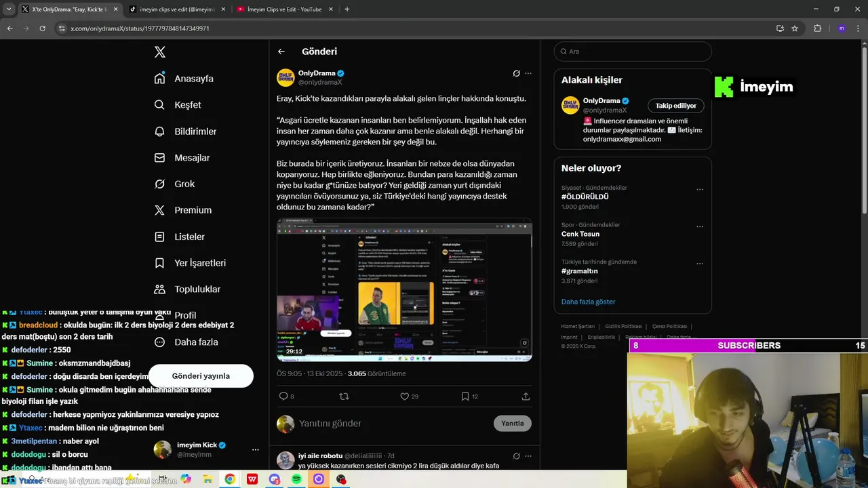
Task: Open the #ÖLDÜRÜLDÜ trend
Action: [x=585, y=197]
